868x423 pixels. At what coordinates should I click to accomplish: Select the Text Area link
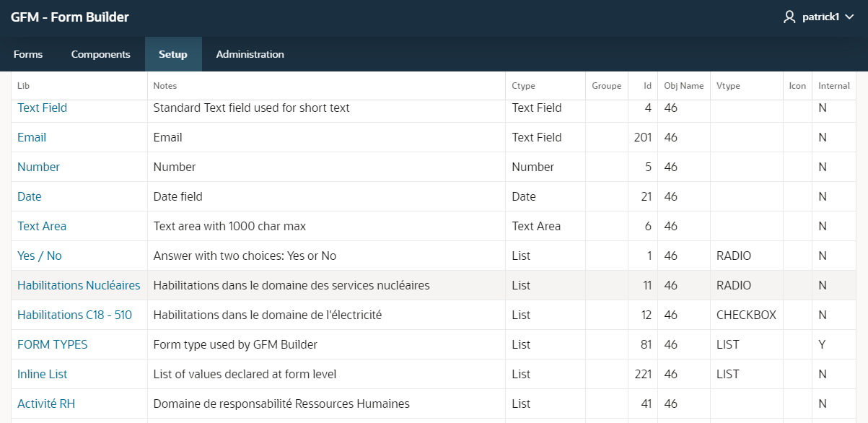tap(42, 226)
